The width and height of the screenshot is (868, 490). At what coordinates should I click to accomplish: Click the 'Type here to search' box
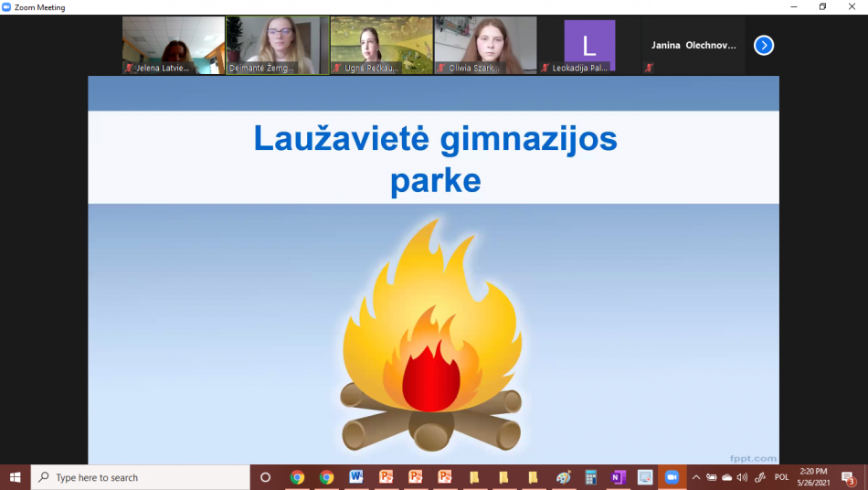(141, 477)
